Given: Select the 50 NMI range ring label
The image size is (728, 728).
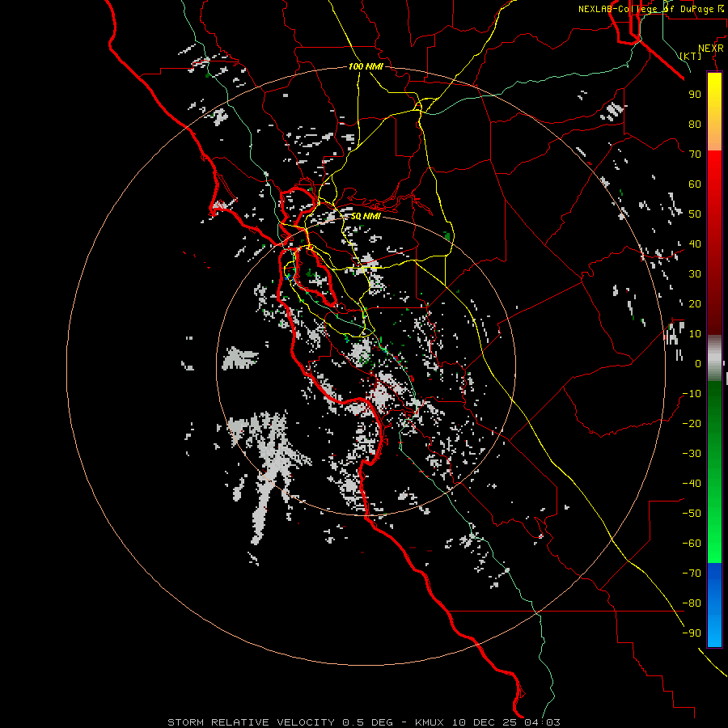Looking at the screenshot, I should click(x=366, y=216).
